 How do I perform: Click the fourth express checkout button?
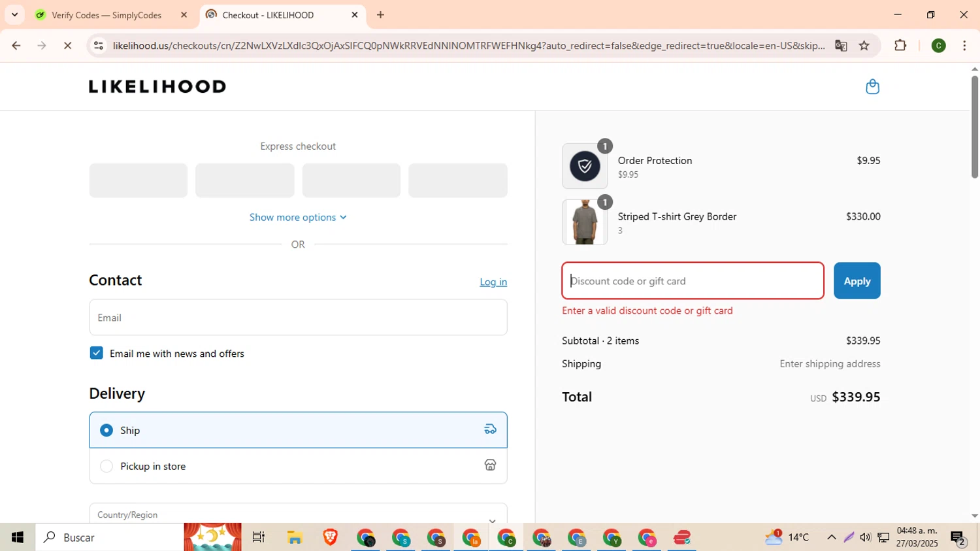[x=458, y=180]
